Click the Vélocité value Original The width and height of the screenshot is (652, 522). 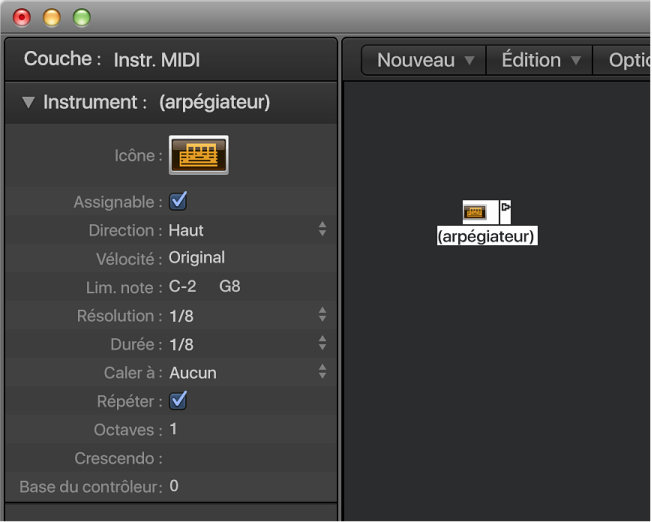[197, 258]
